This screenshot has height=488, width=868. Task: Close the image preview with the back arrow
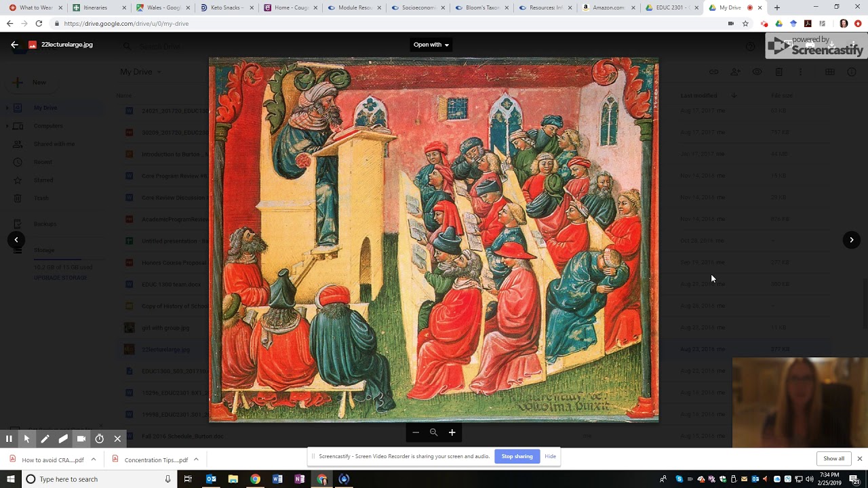(14, 45)
